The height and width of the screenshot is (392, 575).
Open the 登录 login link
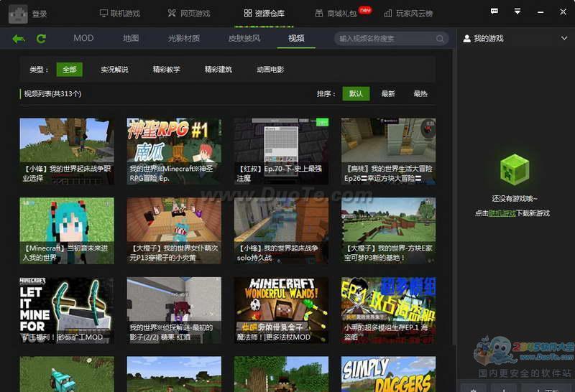tap(40, 14)
